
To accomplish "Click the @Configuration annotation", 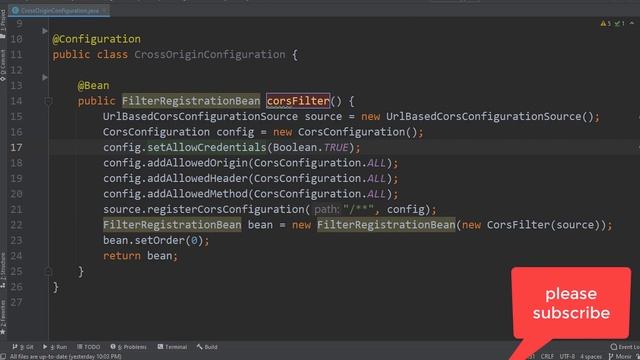I will tap(97, 39).
